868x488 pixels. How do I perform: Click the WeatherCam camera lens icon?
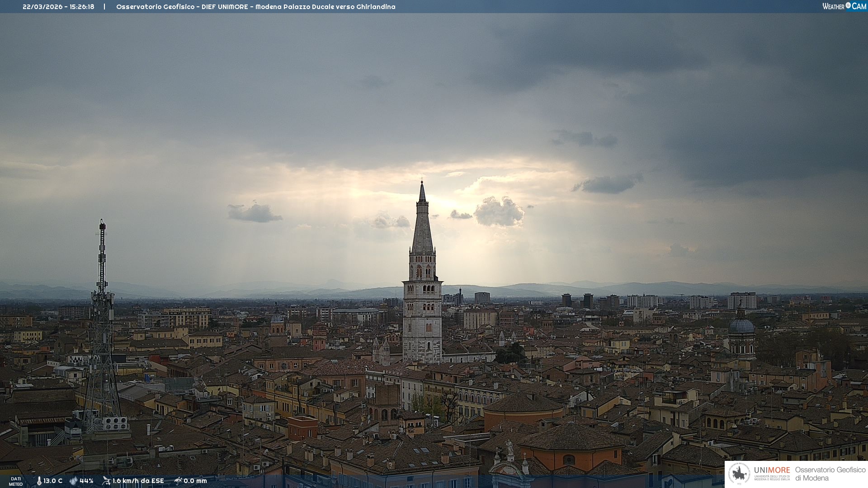pyautogui.click(x=848, y=5)
